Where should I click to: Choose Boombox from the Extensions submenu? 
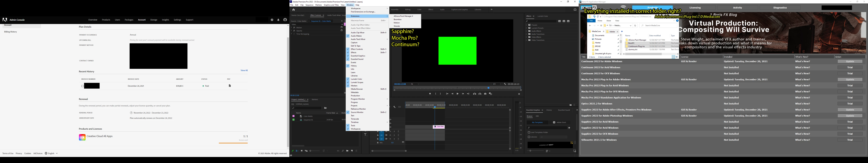tap(398, 20)
